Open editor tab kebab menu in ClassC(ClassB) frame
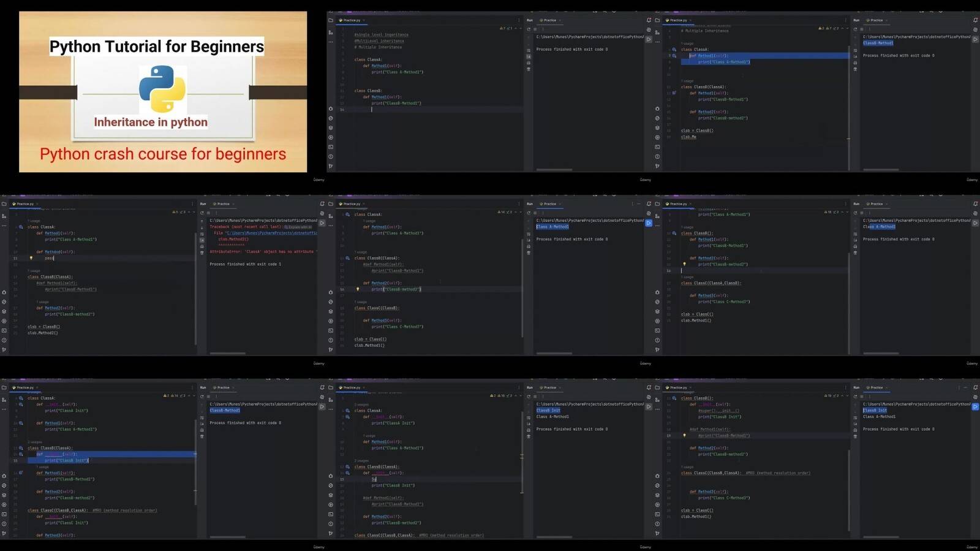This screenshot has width=980, height=551. click(519, 204)
